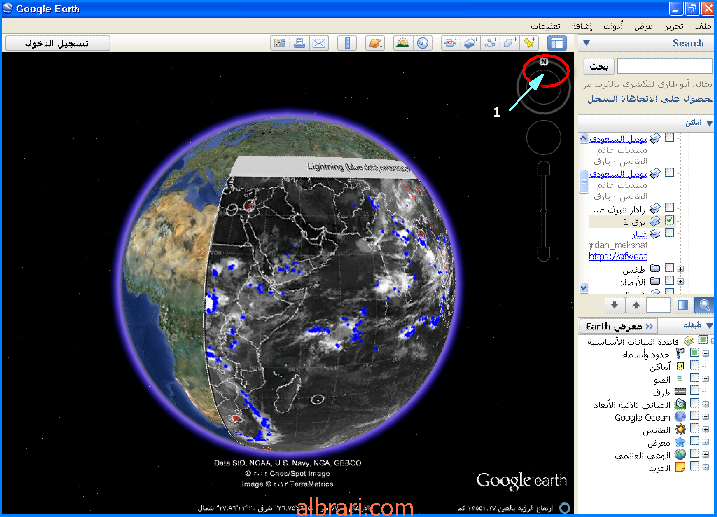Screen dimensions: 717x517
Task: Check the second blue-link Places item checkbox
Action: (x=669, y=173)
